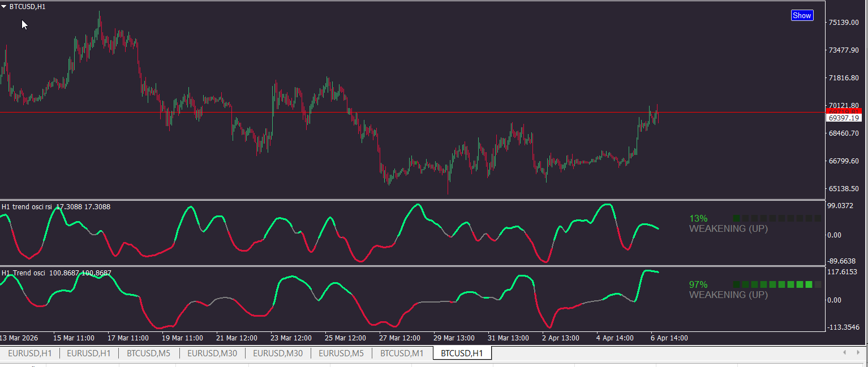This screenshot has height=367, width=868.
Task: Open the first EURUSD,M30 chart tab
Action: tap(212, 353)
